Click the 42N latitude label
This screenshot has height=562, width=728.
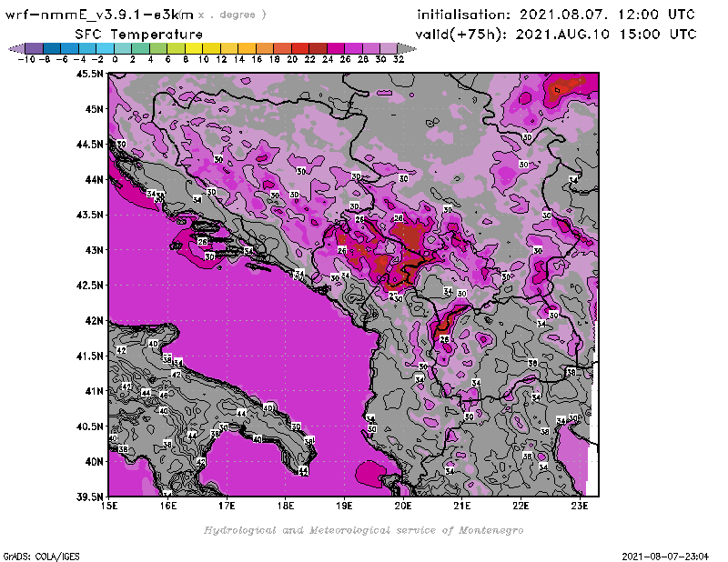coord(94,321)
